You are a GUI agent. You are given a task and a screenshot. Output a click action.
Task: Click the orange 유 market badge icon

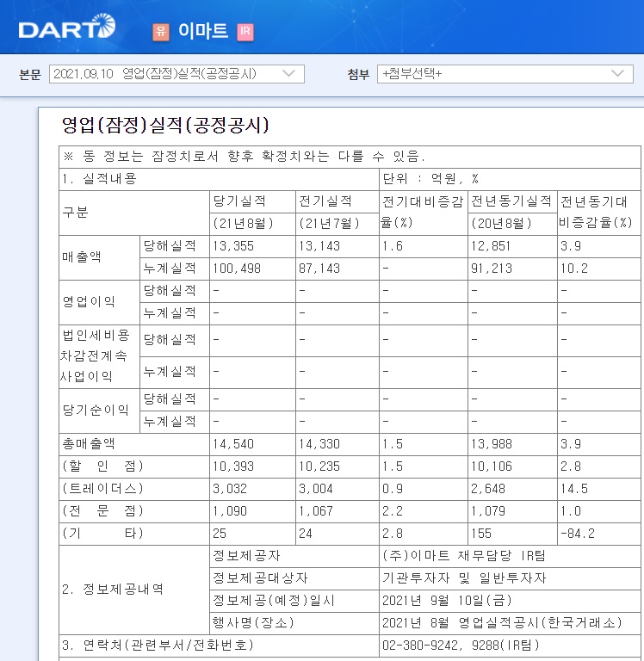161,32
